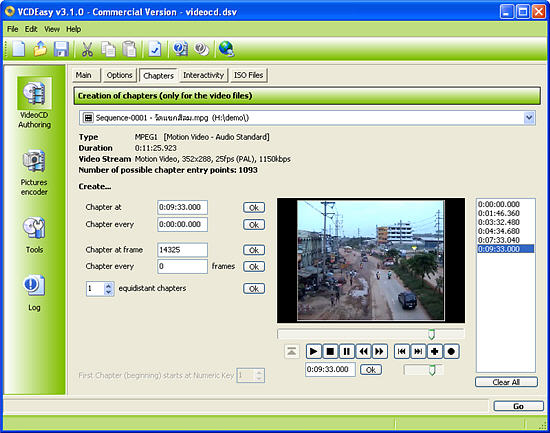Select chapter 0:01:46.360 in list

505,213
